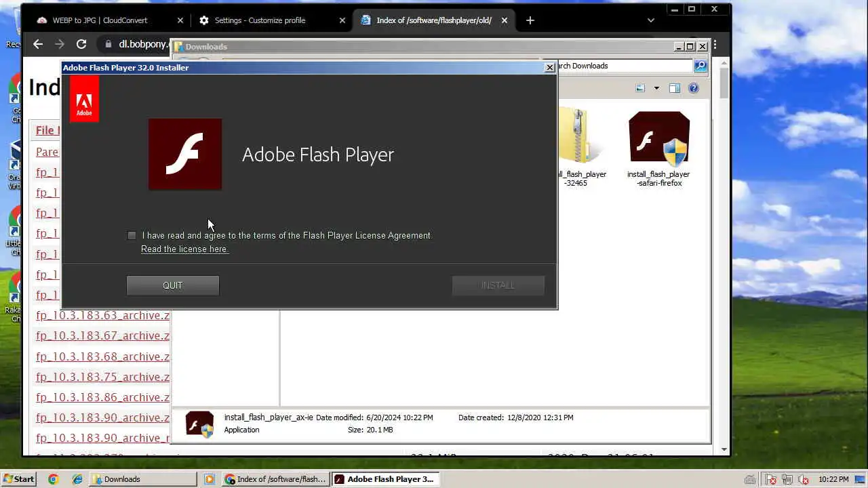Screen dimensions: 868x488
Task: Reload the page in Chrome
Action: pyautogui.click(x=81, y=44)
